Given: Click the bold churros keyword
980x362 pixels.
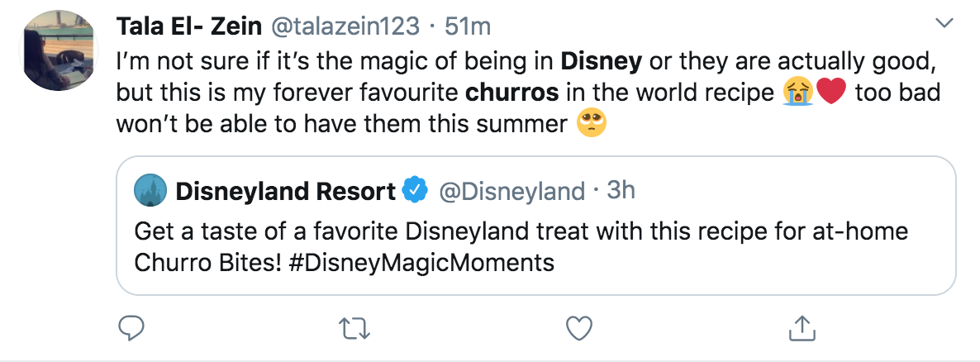Looking at the screenshot, I should click(x=512, y=93).
